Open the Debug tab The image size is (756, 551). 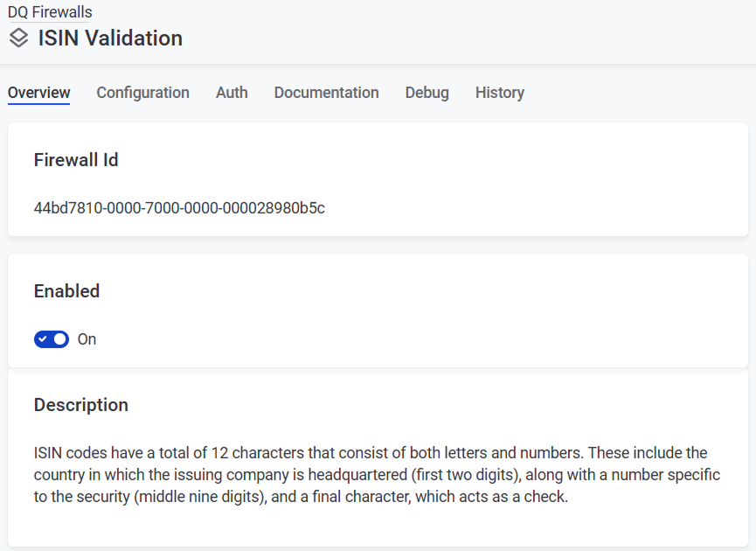[x=427, y=93]
